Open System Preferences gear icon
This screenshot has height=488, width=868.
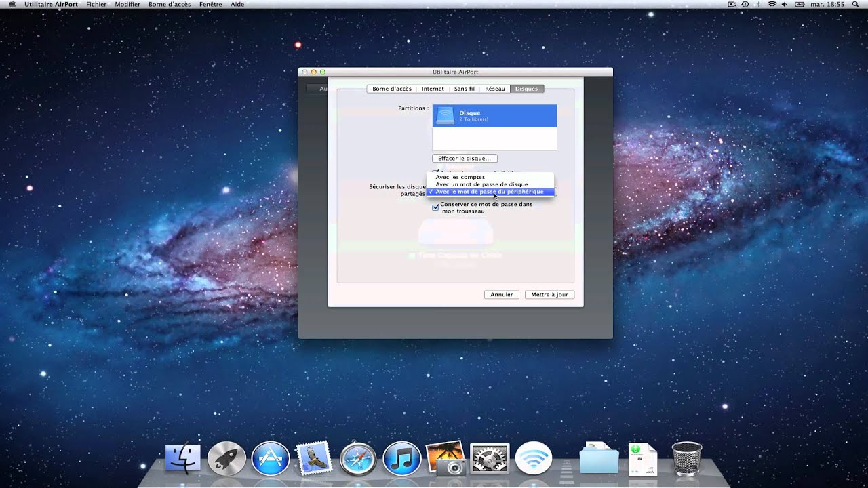[x=490, y=459]
